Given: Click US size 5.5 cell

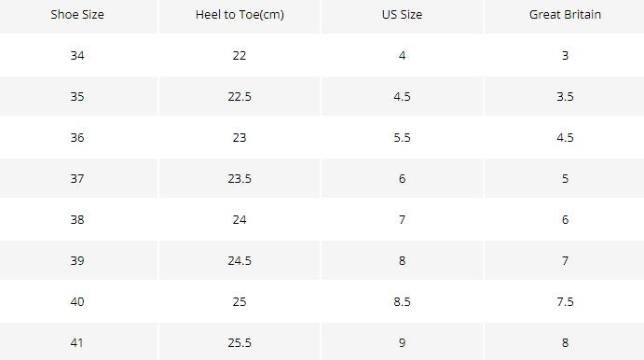Looking at the screenshot, I should click(402, 138).
